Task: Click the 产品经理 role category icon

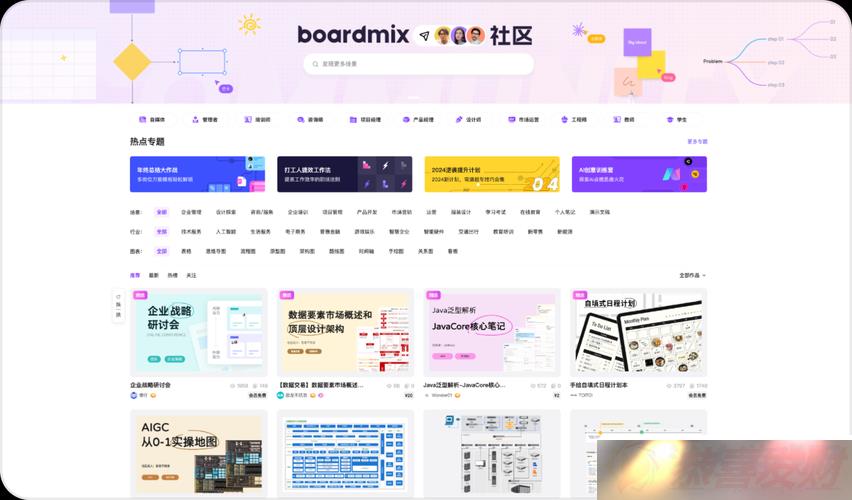Action: (x=406, y=120)
